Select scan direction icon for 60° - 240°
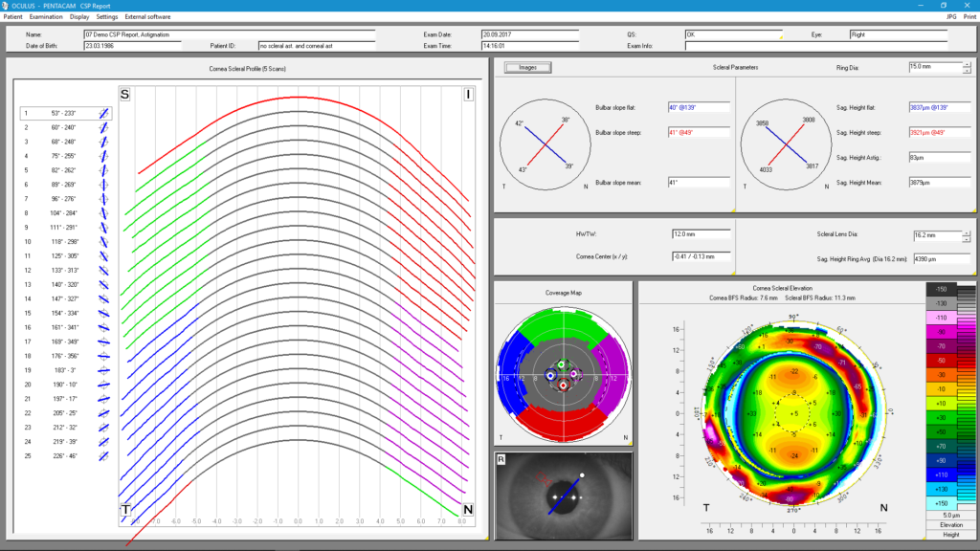Screen dimensions: 980x551 [103, 127]
